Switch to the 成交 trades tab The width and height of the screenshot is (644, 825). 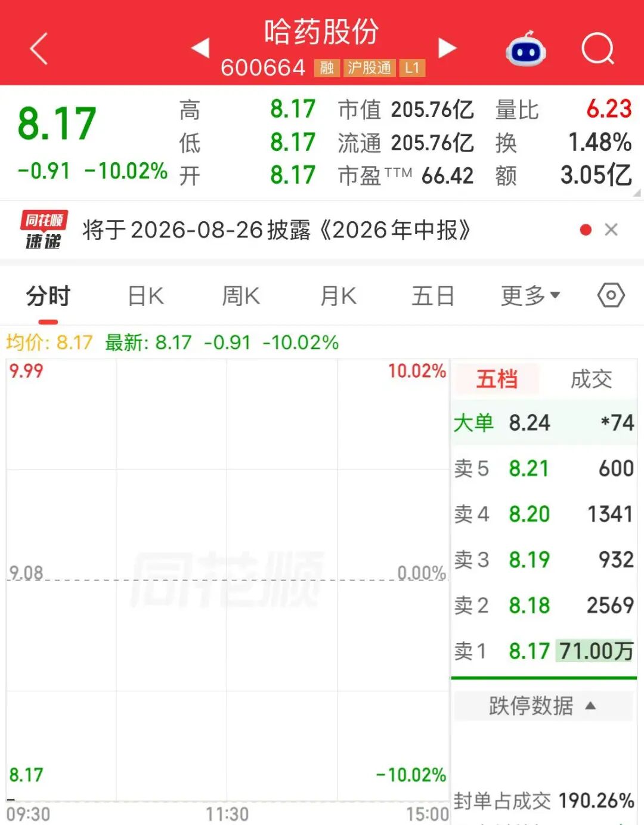click(x=591, y=379)
